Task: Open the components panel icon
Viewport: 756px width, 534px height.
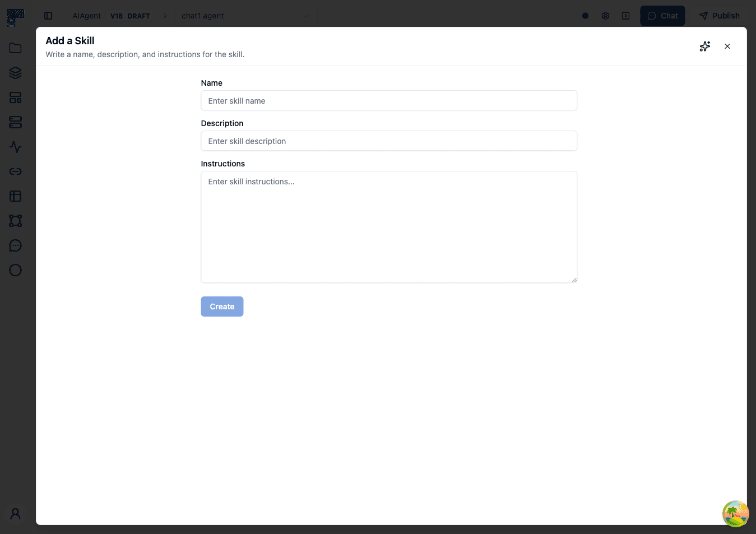Action: [15, 97]
